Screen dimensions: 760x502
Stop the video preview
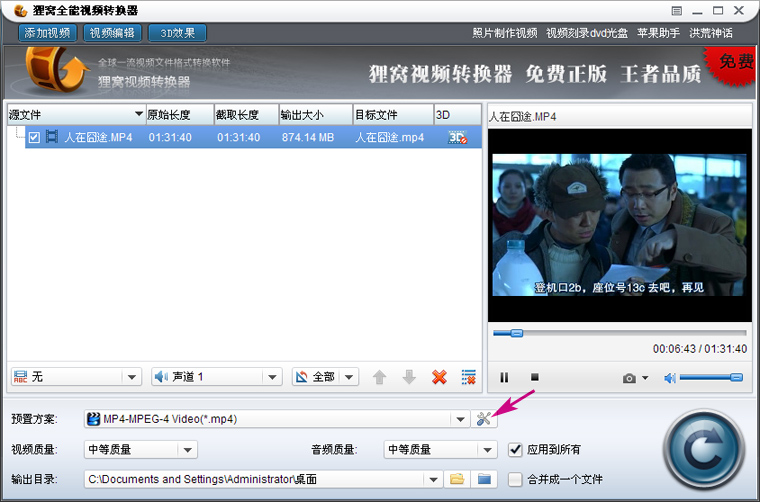pos(535,376)
